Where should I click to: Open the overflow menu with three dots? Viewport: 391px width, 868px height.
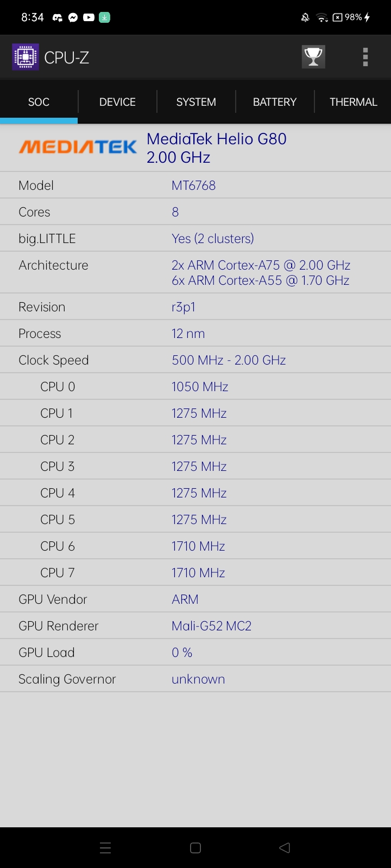[x=365, y=56]
